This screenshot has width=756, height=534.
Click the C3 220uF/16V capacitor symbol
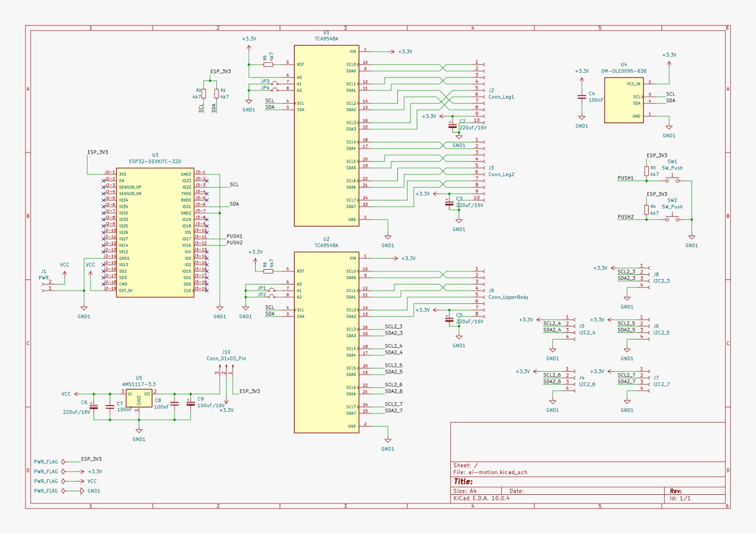tap(449, 203)
